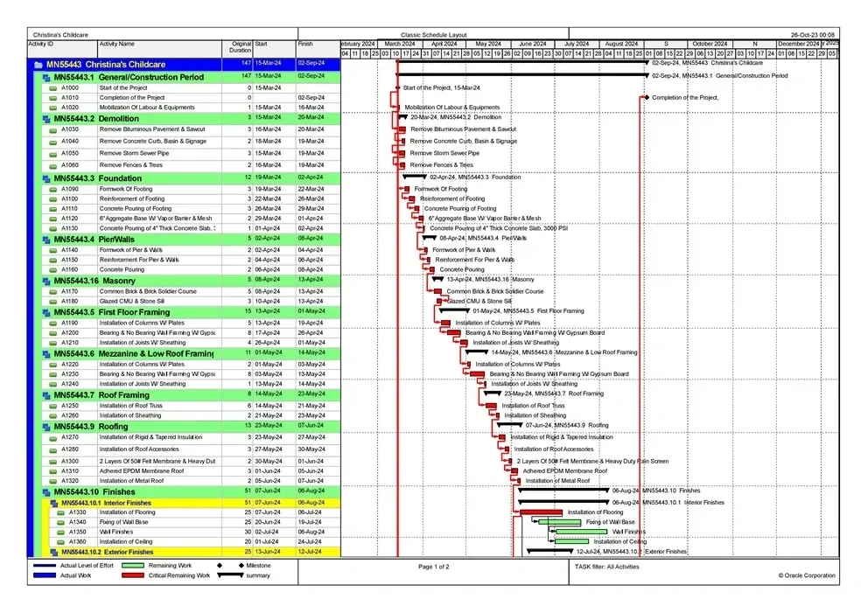Click the activity icon for A1250
This screenshot has height=613, width=868.
tap(53, 406)
